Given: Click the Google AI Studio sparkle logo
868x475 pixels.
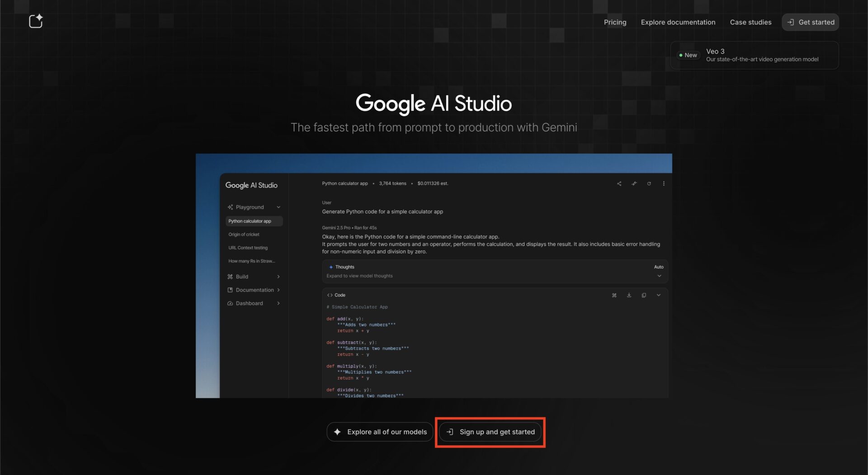Looking at the screenshot, I should [36, 20].
